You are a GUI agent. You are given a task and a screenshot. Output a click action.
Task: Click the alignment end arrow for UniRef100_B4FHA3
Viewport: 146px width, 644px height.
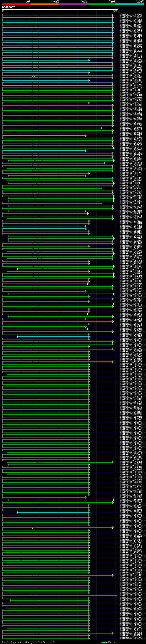89,73
